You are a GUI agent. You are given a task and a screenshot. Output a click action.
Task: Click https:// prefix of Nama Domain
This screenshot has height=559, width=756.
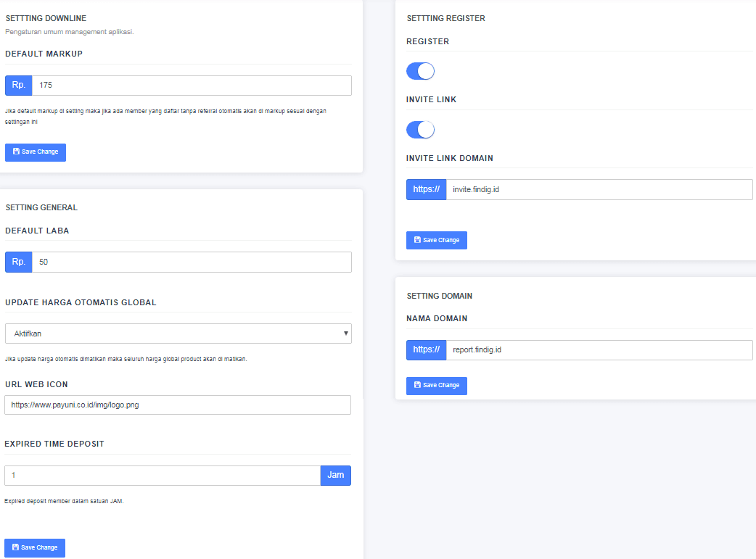426,350
